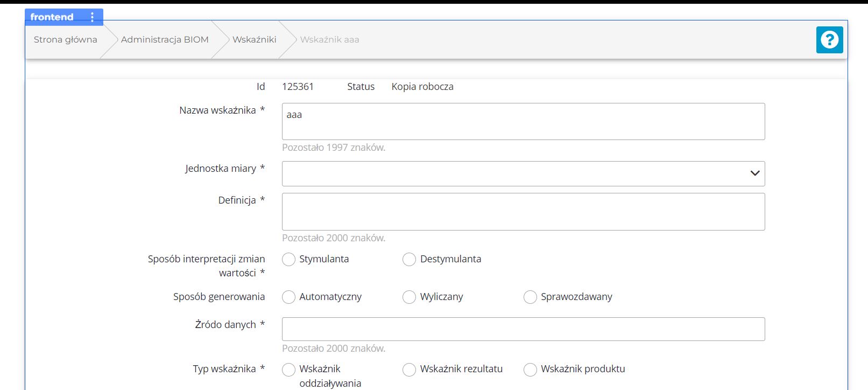Image resolution: width=868 pixels, height=390 pixels.
Task: Pick the Wyliczany radio option
Action: pyautogui.click(x=410, y=297)
